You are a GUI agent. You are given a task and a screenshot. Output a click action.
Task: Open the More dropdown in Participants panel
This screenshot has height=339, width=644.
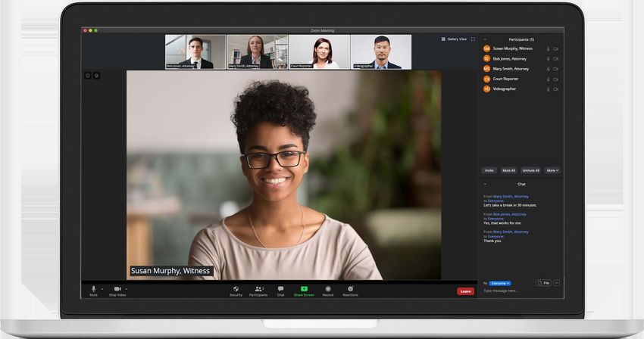[x=552, y=170]
